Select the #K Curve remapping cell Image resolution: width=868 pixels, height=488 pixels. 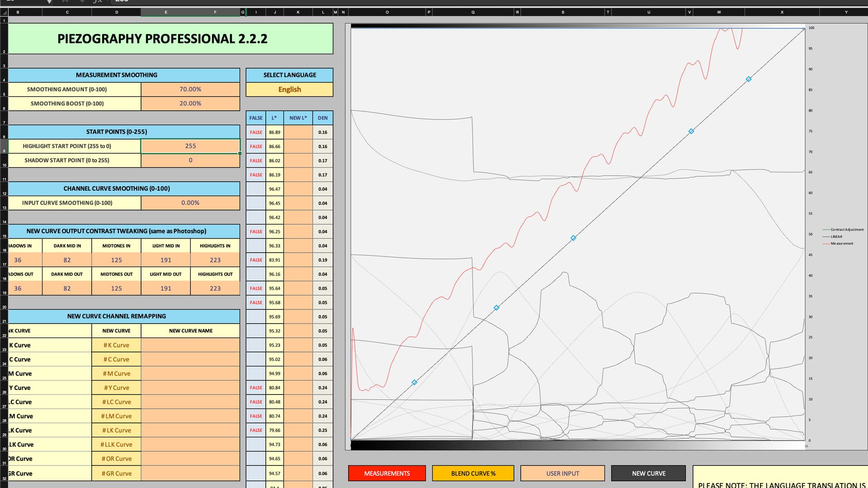click(x=116, y=345)
